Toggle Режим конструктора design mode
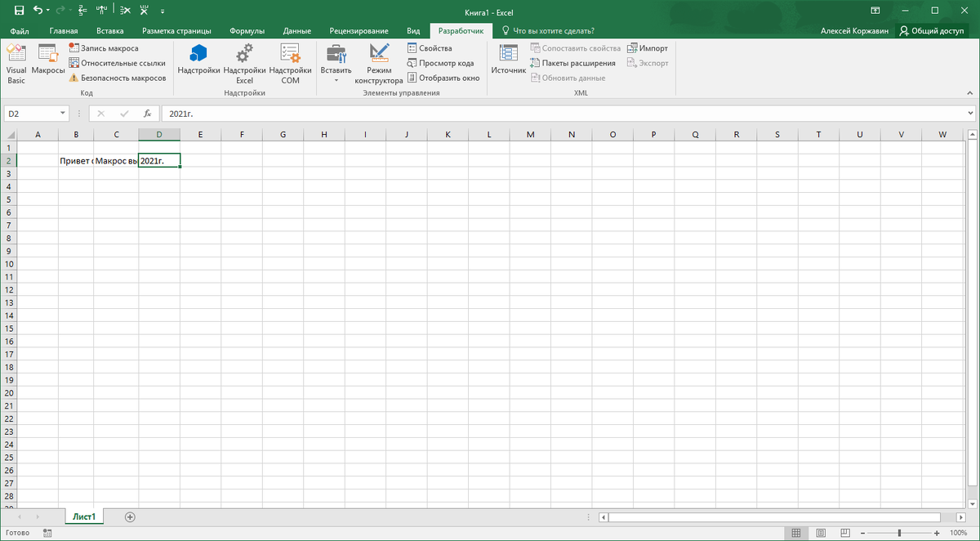This screenshot has height=541, width=980. coord(379,64)
